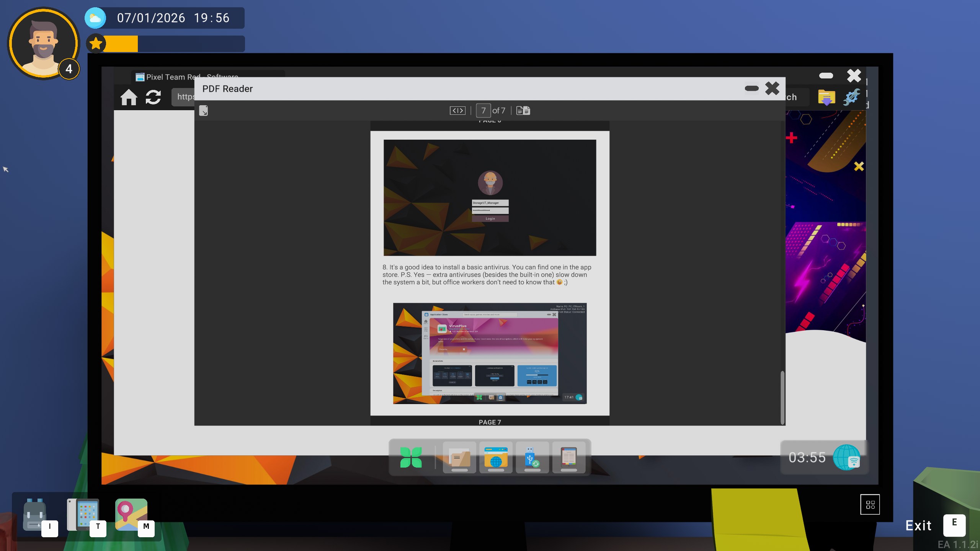This screenshot has height=551, width=980.
Task: Switch to PDF Reader taskbar icon
Action: click(x=568, y=457)
